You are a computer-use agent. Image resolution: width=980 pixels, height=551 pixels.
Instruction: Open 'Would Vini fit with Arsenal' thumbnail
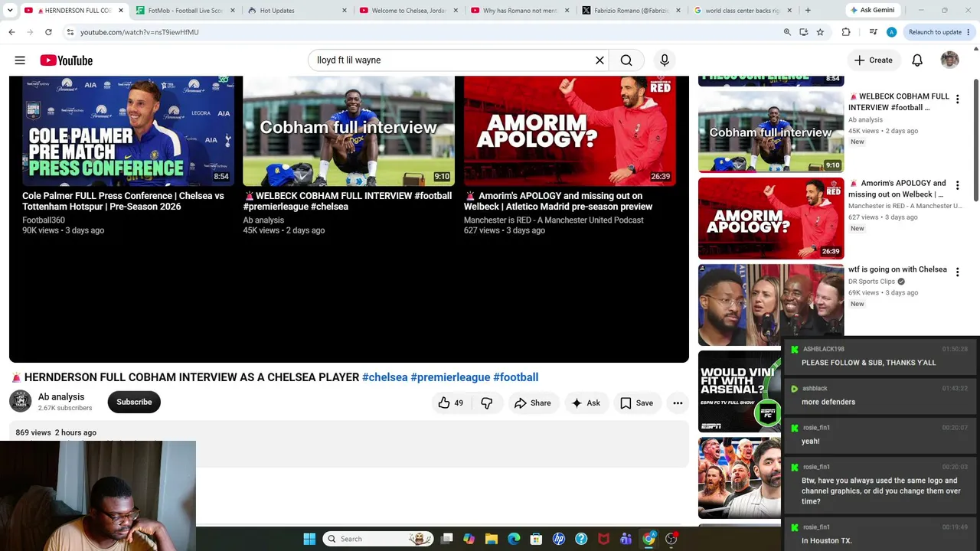[x=740, y=391]
